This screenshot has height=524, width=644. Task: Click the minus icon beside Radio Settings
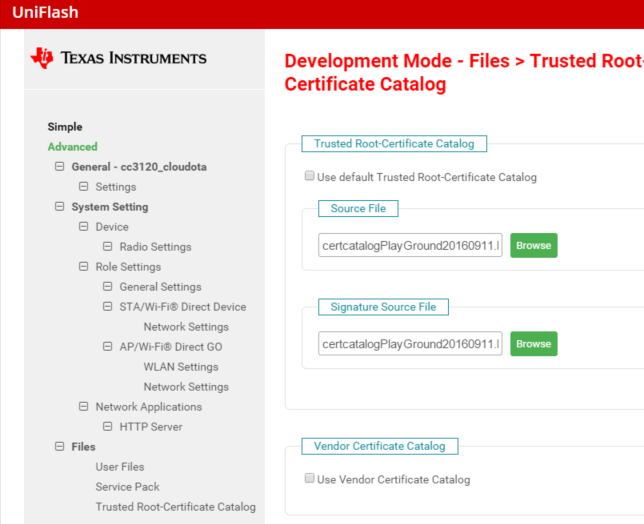pyautogui.click(x=108, y=247)
